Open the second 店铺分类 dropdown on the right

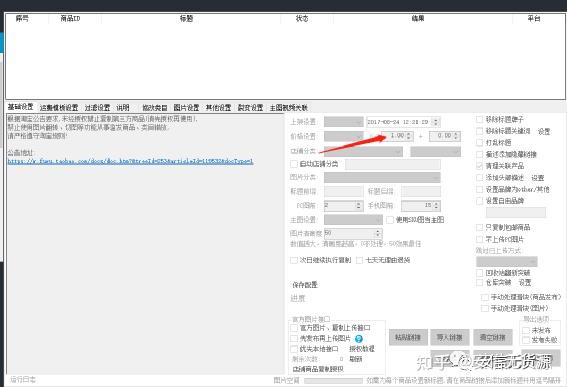436,151
